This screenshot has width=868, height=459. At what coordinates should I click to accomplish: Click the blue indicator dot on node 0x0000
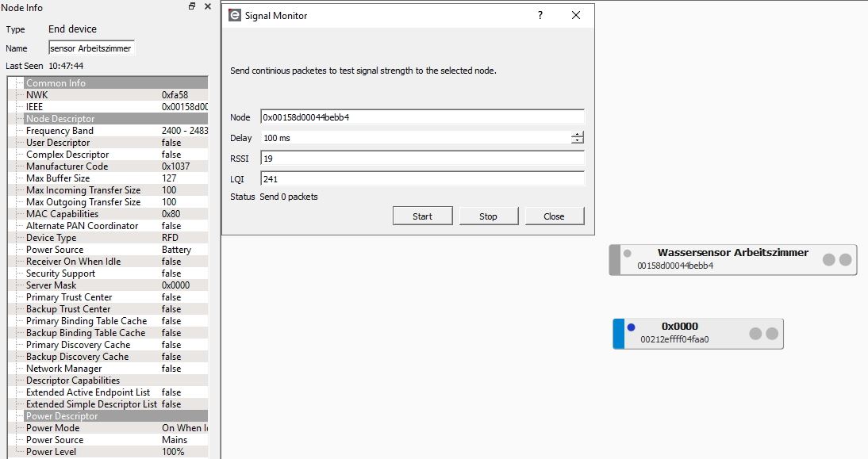click(631, 327)
